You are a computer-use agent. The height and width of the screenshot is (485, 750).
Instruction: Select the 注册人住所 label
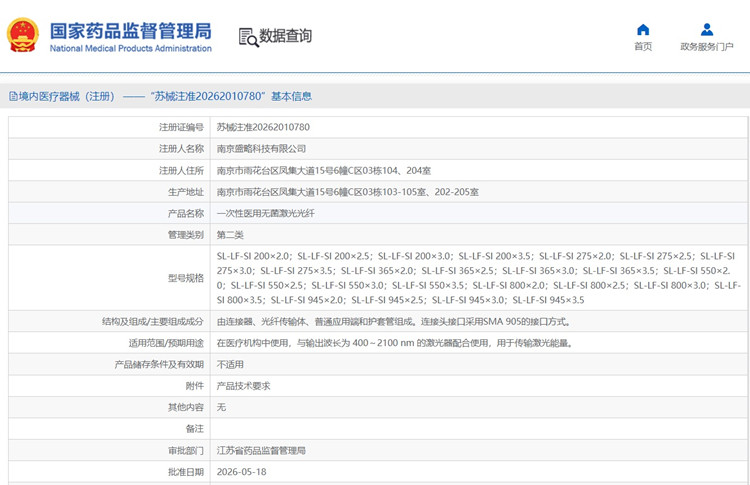pos(181,170)
